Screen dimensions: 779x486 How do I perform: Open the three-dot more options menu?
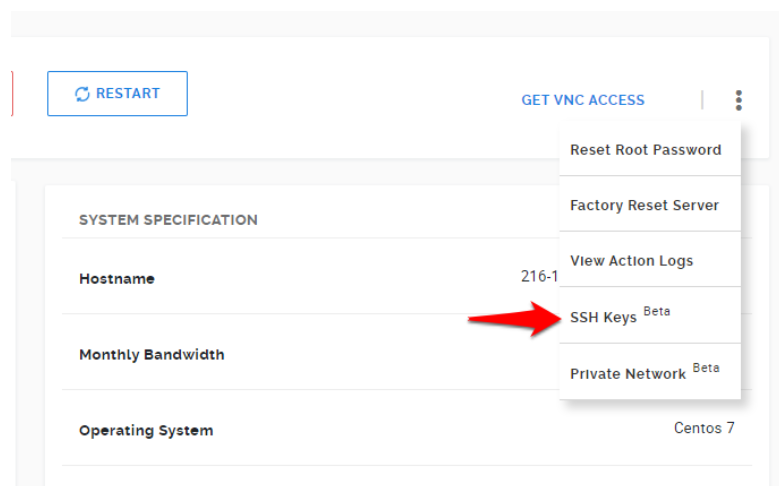(x=739, y=100)
